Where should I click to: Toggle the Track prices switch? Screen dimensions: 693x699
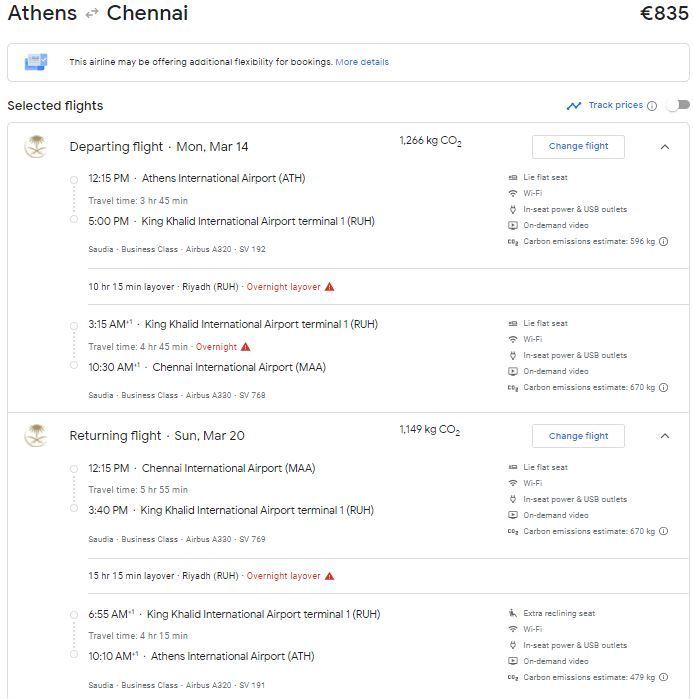[x=679, y=105]
